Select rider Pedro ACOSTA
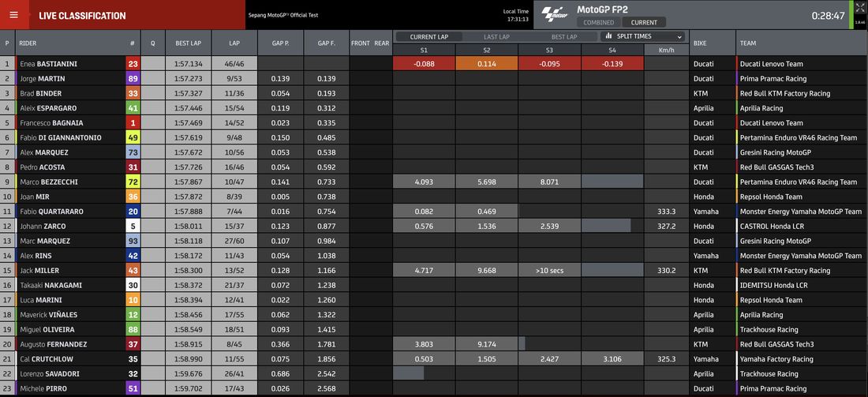The width and height of the screenshot is (868, 397). pyautogui.click(x=42, y=167)
